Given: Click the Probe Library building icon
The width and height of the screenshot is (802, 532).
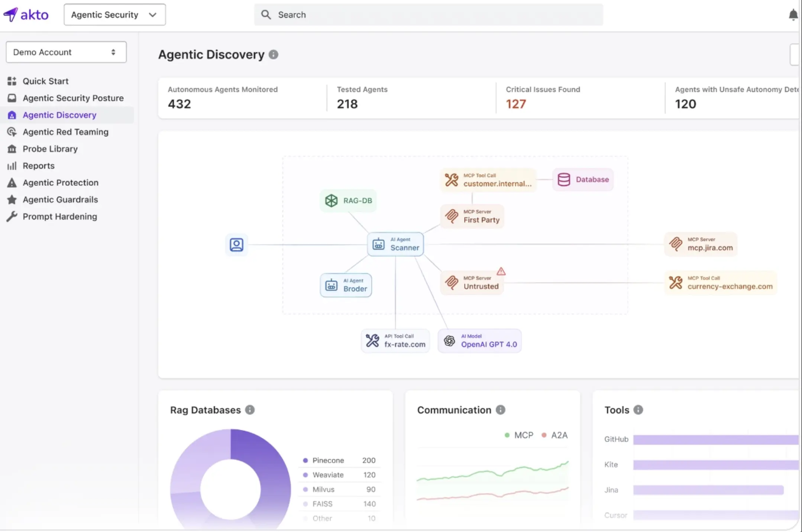Looking at the screenshot, I should coord(12,149).
